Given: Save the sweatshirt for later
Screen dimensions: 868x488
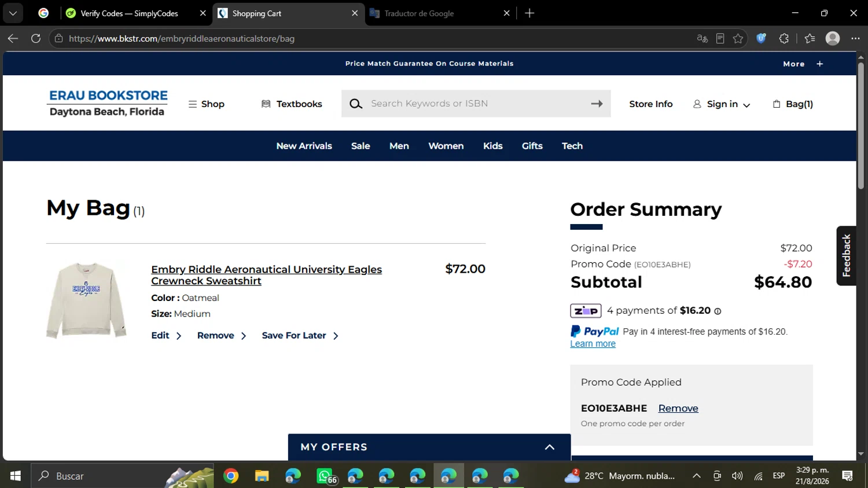Looking at the screenshot, I should coord(300,336).
